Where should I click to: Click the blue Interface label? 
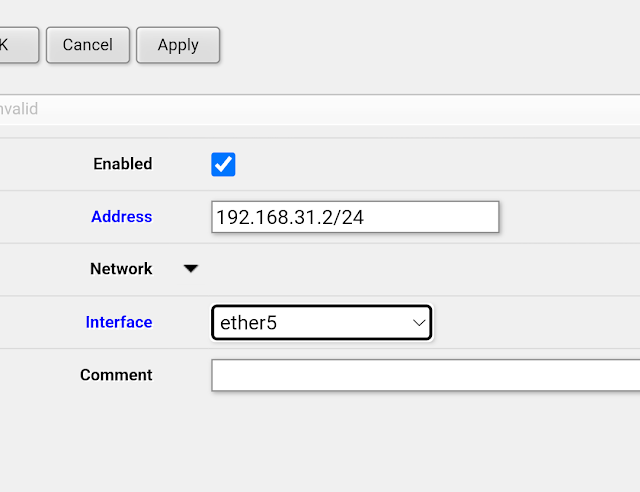click(119, 322)
